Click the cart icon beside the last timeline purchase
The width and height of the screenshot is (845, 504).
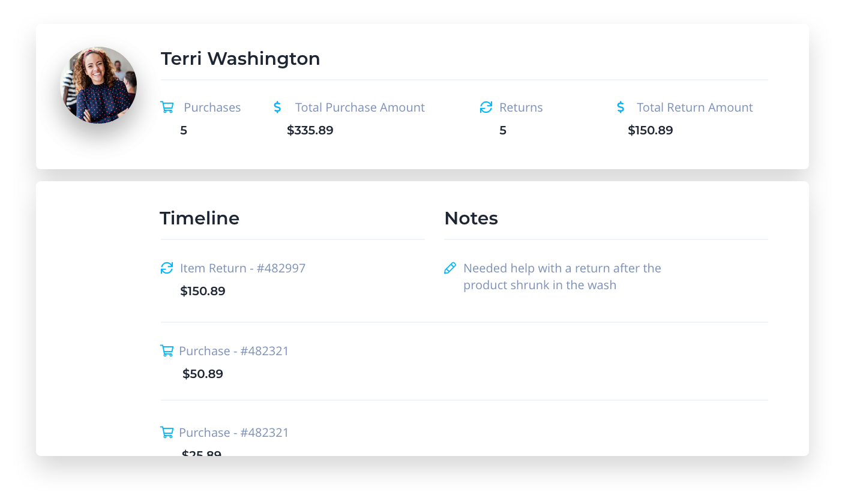coord(167,433)
